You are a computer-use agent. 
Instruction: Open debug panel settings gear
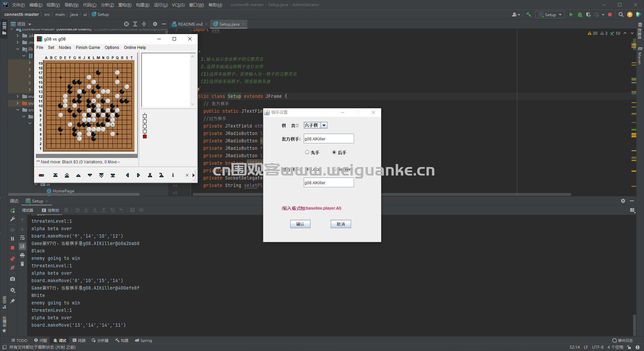click(x=623, y=201)
